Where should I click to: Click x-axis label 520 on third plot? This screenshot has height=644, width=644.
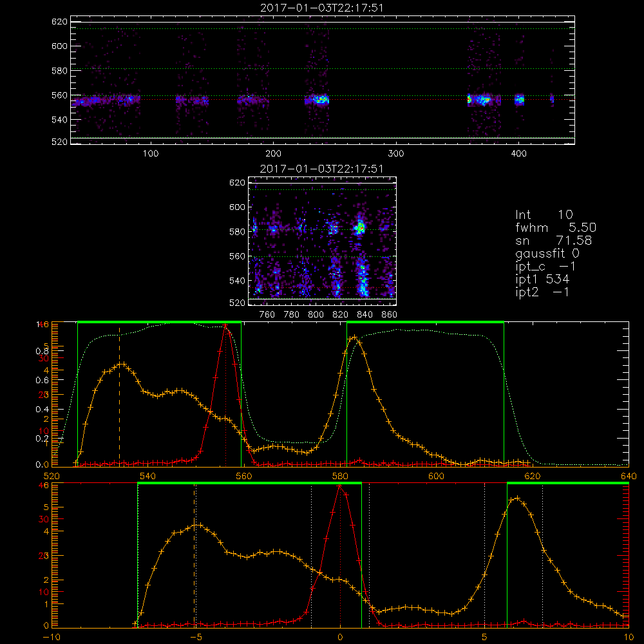coord(52,476)
